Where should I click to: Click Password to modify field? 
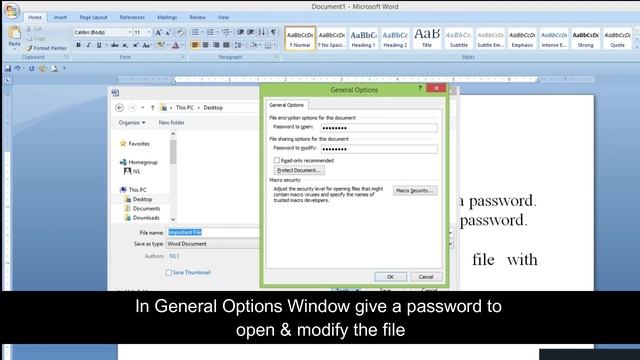click(x=379, y=149)
